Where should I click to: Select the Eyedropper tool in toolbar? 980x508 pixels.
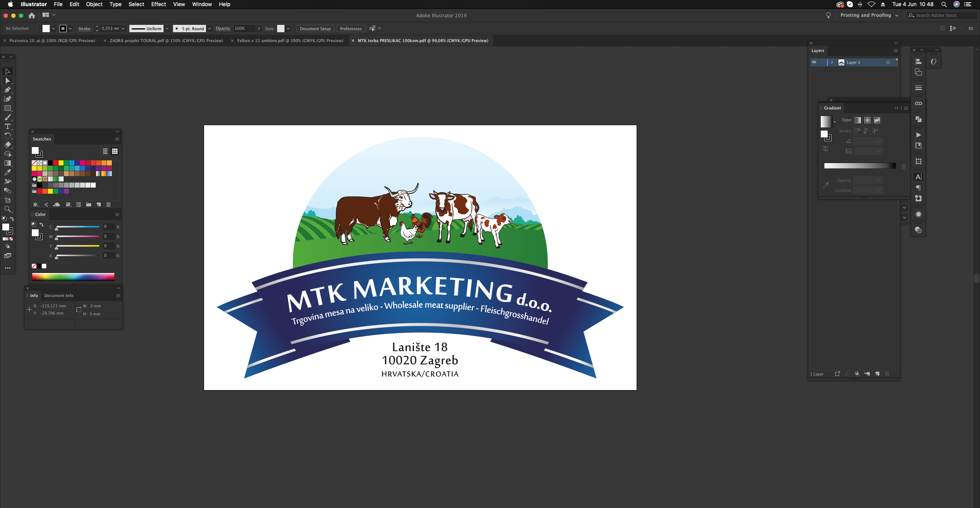pyautogui.click(x=8, y=172)
